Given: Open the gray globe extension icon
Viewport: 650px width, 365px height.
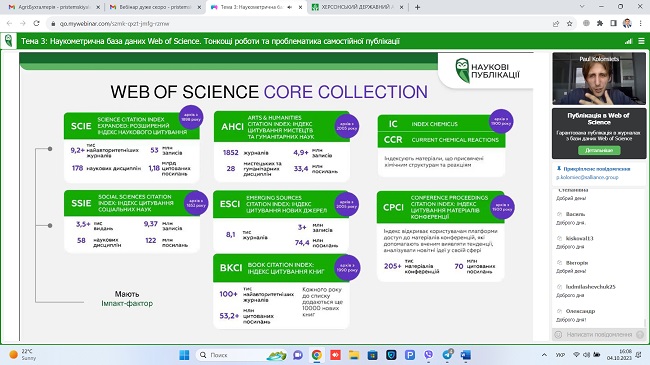Looking at the screenshot, I should tap(586, 24).
